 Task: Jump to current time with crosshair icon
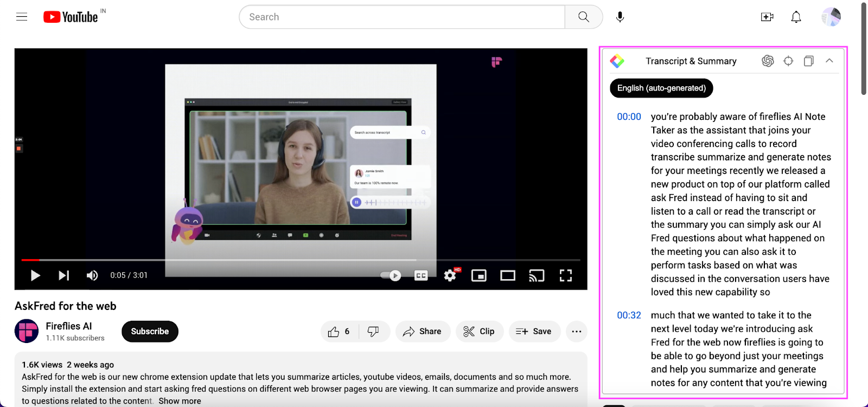click(788, 61)
